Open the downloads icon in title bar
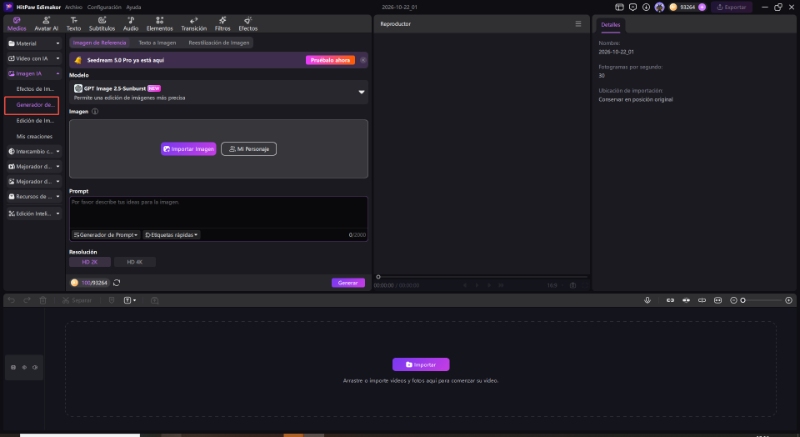Viewport: 800px width, 437px height. [646, 7]
